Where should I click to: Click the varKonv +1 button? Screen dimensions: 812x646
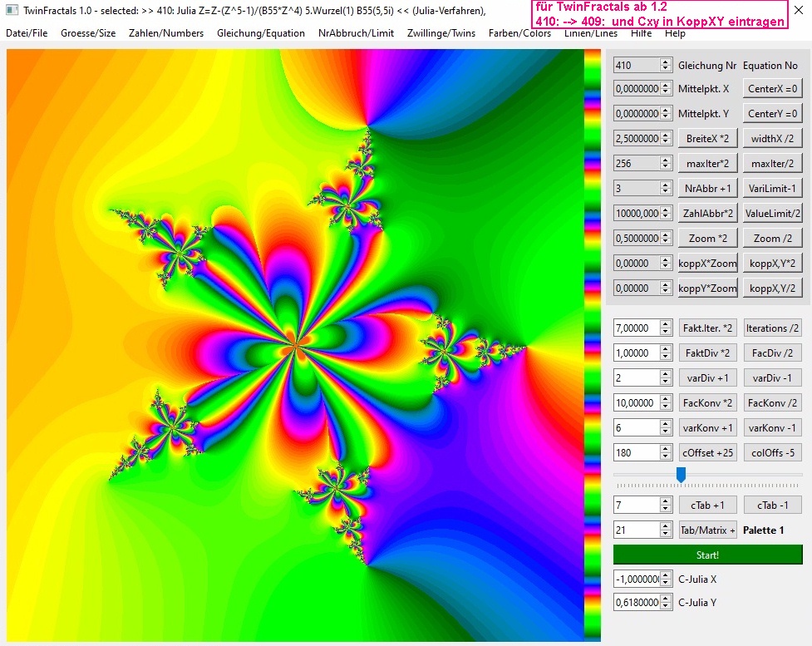[x=707, y=428]
